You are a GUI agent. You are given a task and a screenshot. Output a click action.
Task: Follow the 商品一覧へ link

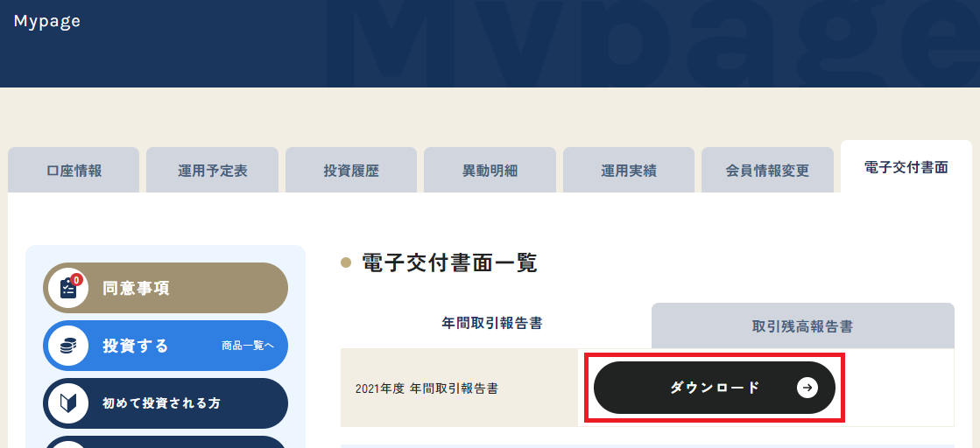click(x=248, y=346)
